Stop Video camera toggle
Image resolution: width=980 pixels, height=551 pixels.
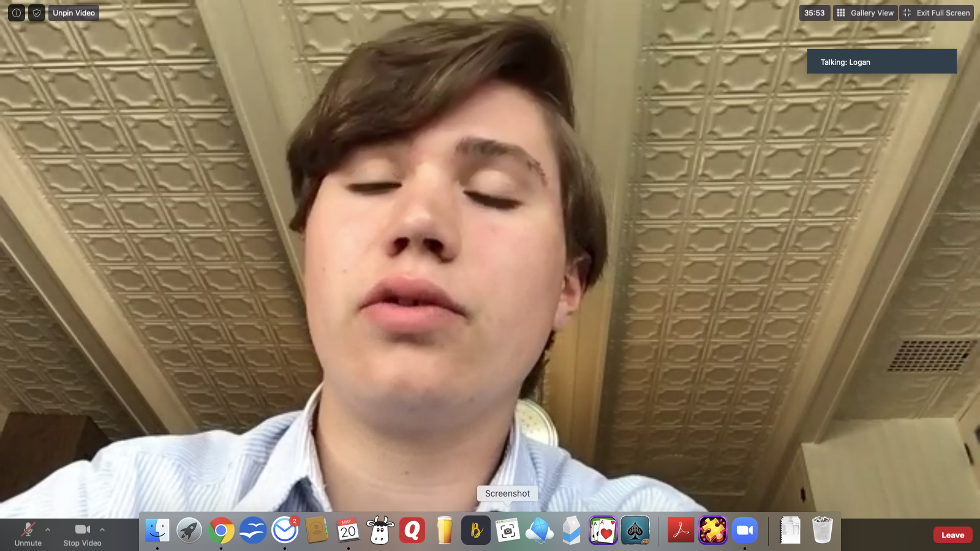point(82,534)
